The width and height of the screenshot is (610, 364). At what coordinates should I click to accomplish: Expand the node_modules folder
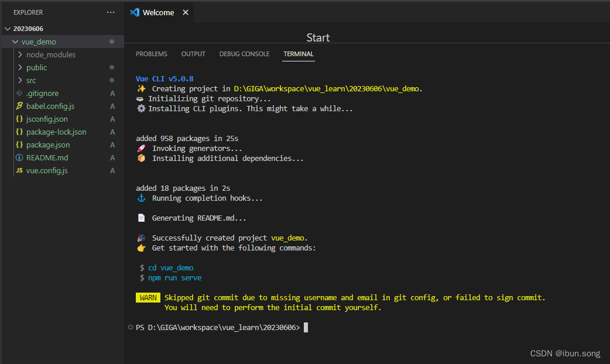(x=20, y=54)
